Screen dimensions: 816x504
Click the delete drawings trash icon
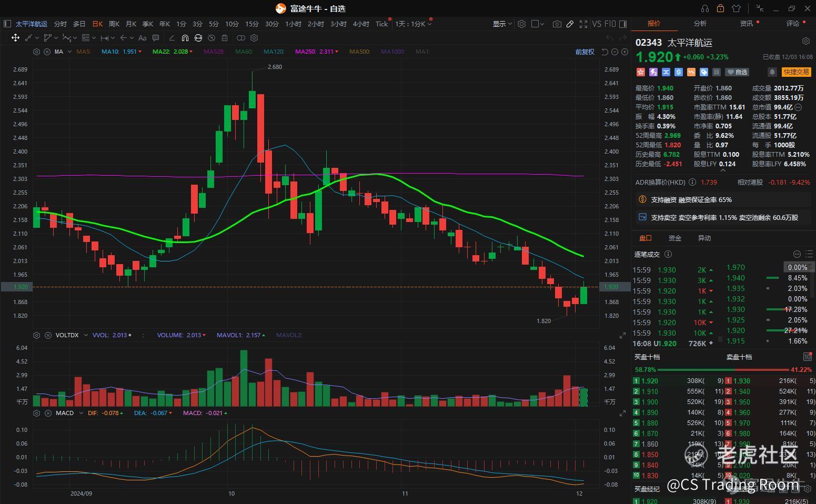coord(225,38)
